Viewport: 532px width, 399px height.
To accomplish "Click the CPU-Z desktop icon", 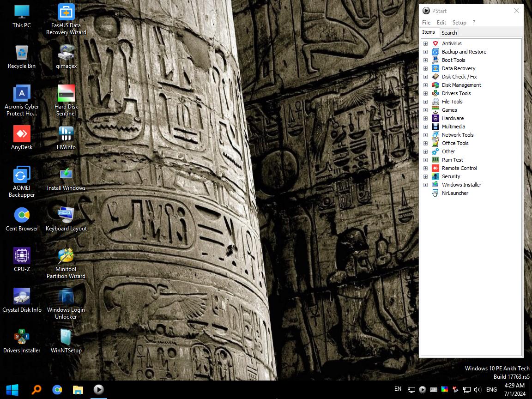I will (22, 260).
